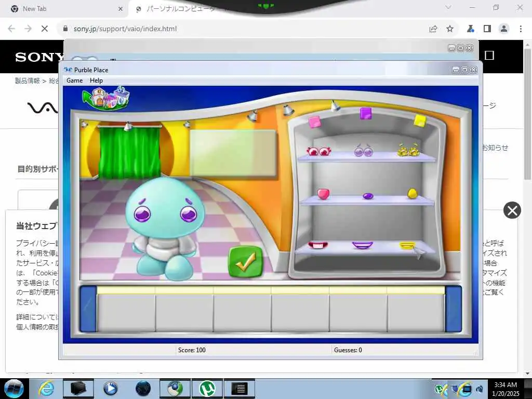
Task: Share this page from the Chrome toolbar
Action: point(433,29)
